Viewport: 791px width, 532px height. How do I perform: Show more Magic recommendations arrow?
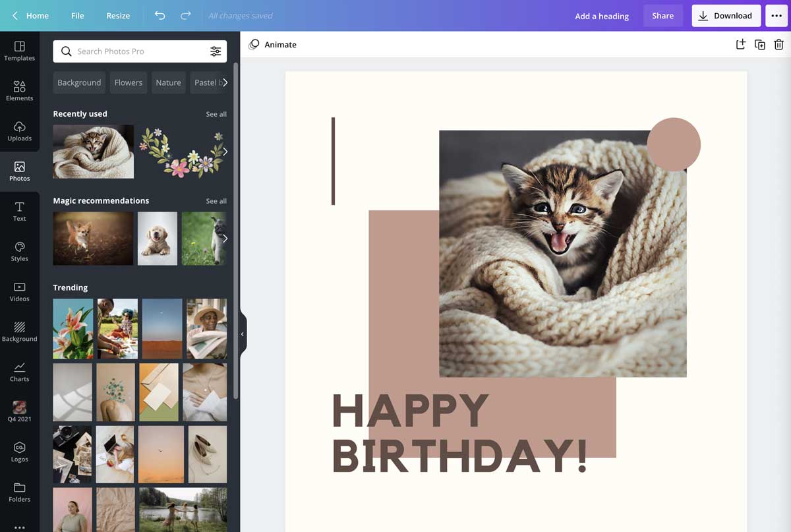225,239
